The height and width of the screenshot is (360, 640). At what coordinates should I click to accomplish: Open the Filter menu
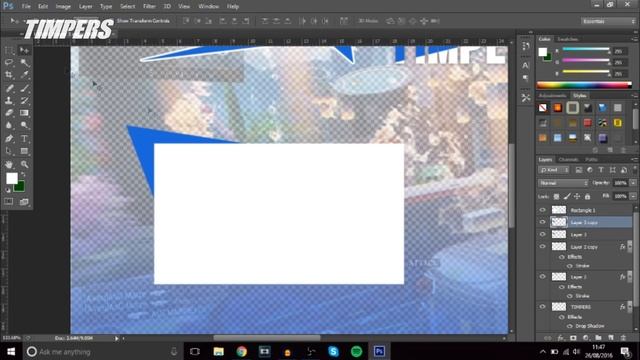pos(149,7)
